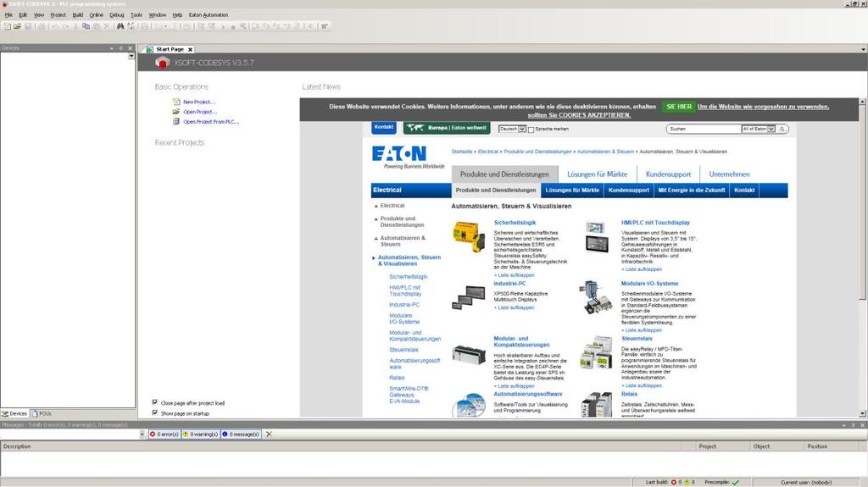This screenshot has width=868, height=487.
Task: Click the Precompile status checkmark
Action: [735, 483]
